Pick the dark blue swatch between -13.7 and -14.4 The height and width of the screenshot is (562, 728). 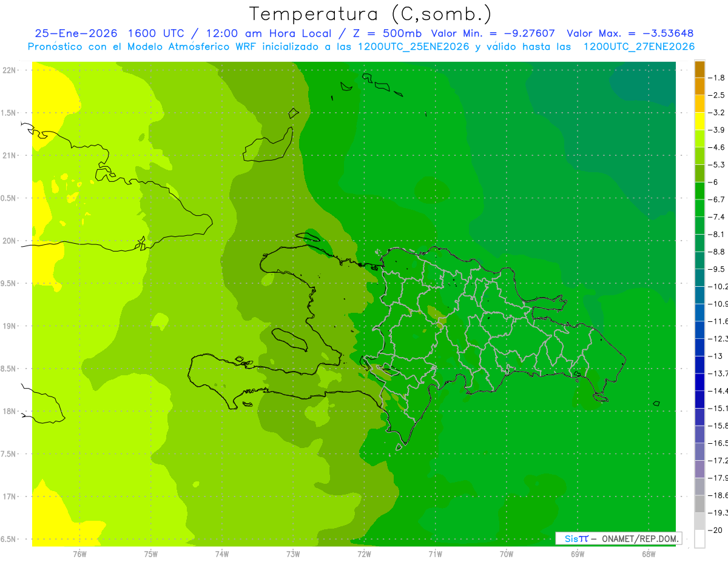point(699,382)
